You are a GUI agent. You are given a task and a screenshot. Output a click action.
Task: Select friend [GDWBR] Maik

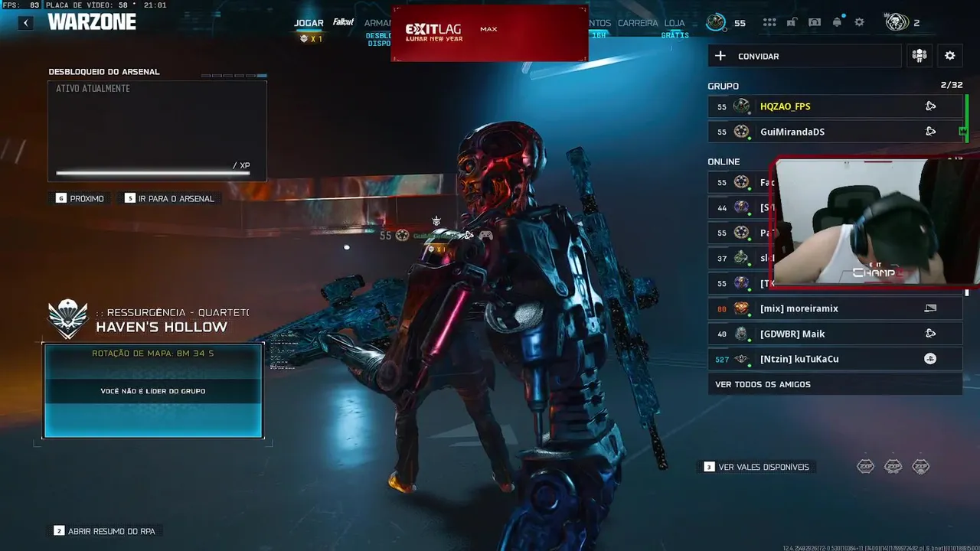(835, 334)
